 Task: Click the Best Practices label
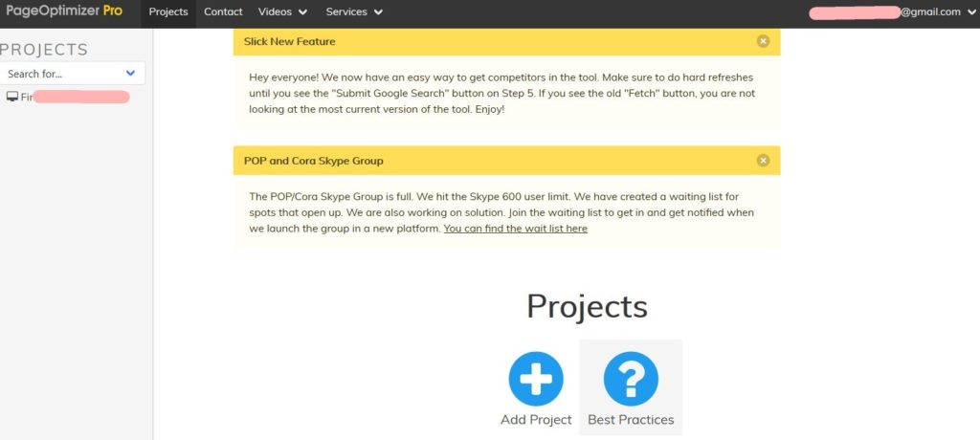tap(631, 420)
